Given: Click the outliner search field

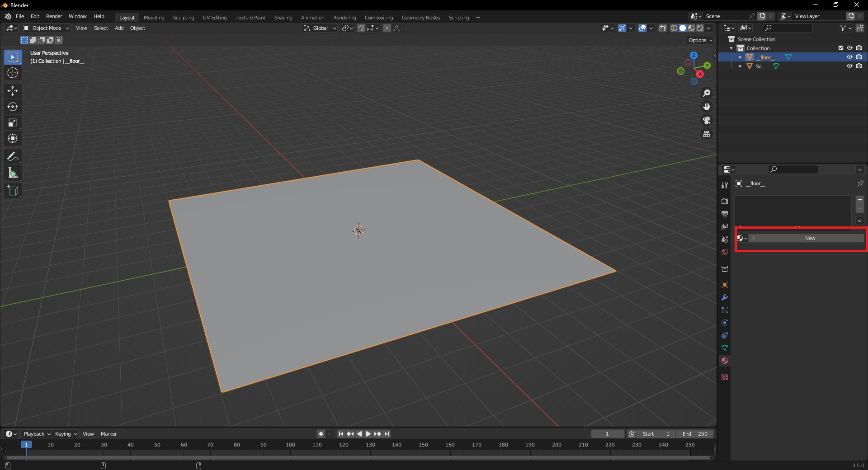Looking at the screenshot, I should coord(787,28).
